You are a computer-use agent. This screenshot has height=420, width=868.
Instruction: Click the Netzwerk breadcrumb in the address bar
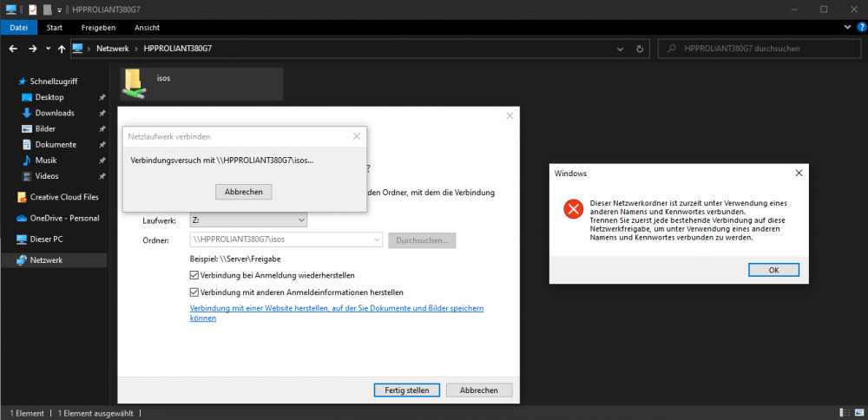pos(112,49)
